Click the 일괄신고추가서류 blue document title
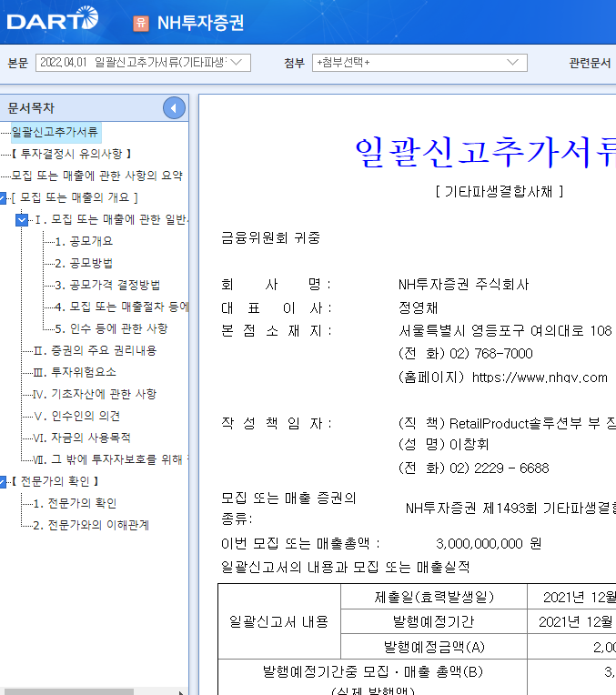The image size is (616, 695). point(485,152)
